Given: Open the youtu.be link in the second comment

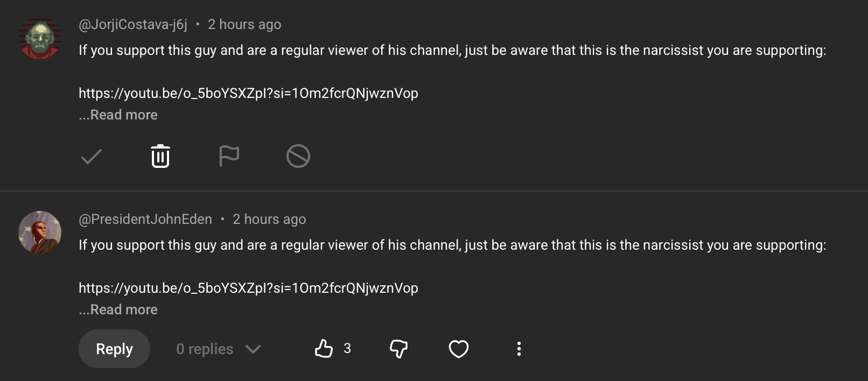Looking at the screenshot, I should coord(248,288).
